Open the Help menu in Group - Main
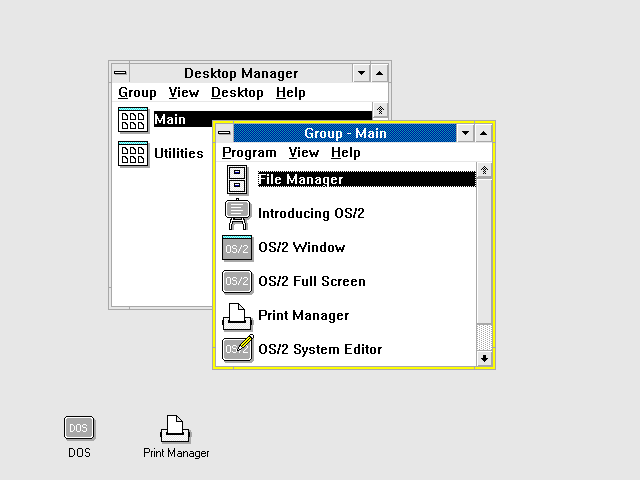 coord(346,153)
